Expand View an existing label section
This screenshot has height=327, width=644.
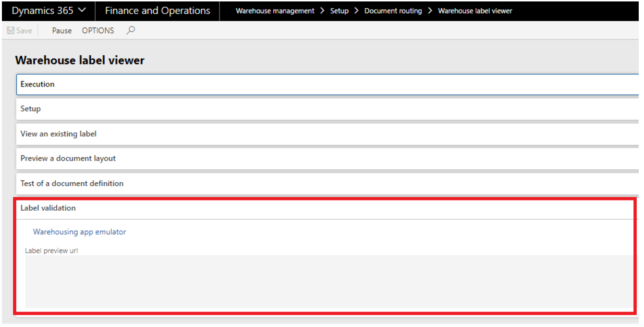(x=328, y=134)
